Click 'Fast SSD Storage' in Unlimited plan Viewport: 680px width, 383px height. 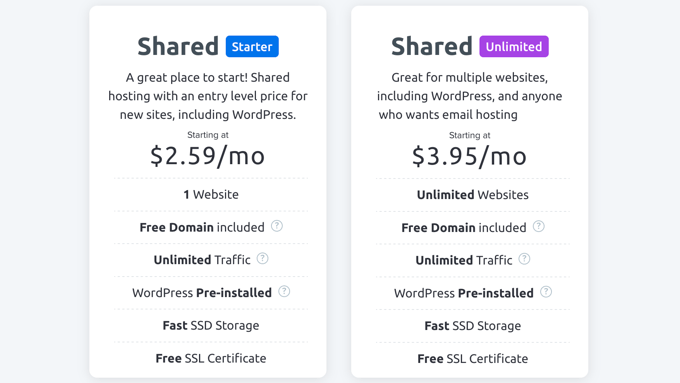click(473, 326)
